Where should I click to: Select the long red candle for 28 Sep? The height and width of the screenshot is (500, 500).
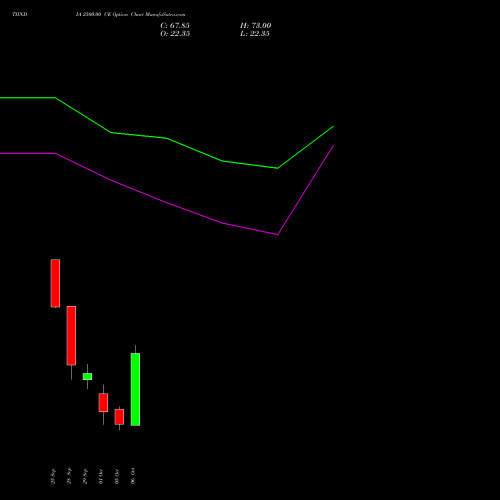click(x=71, y=336)
